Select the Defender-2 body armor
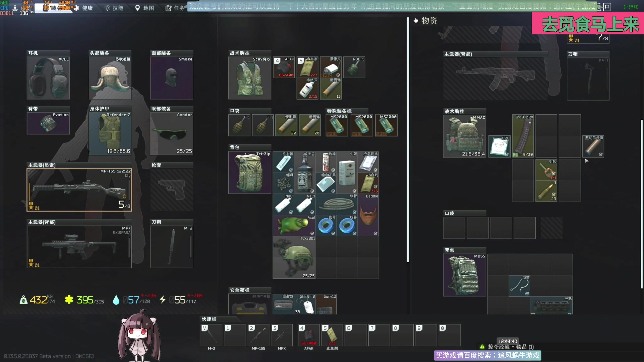The width and height of the screenshot is (644, 362). [110, 133]
